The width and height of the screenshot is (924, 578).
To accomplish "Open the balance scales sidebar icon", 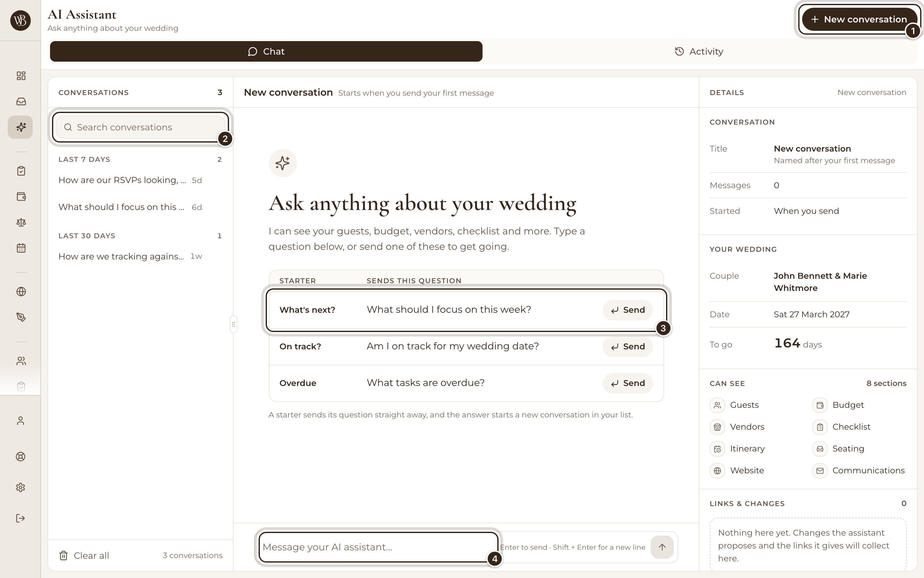I will [21, 222].
